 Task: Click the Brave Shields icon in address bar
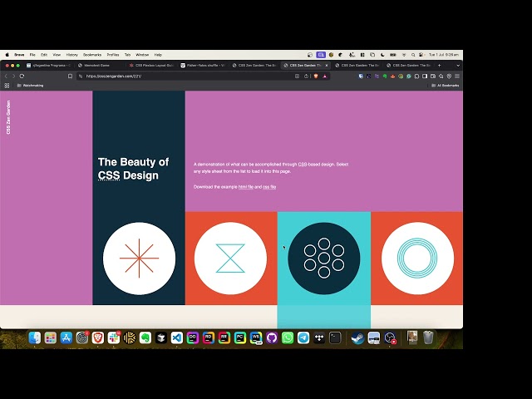click(x=314, y=76)
